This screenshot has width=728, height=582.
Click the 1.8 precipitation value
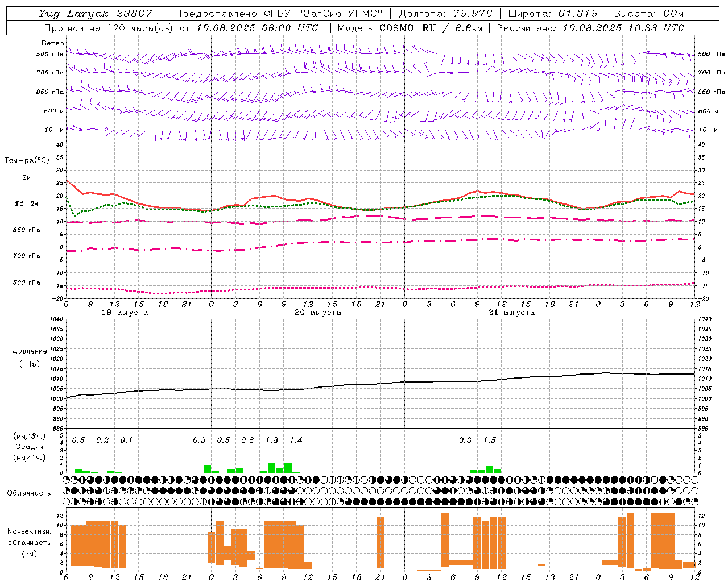click(x=272, y=440)
